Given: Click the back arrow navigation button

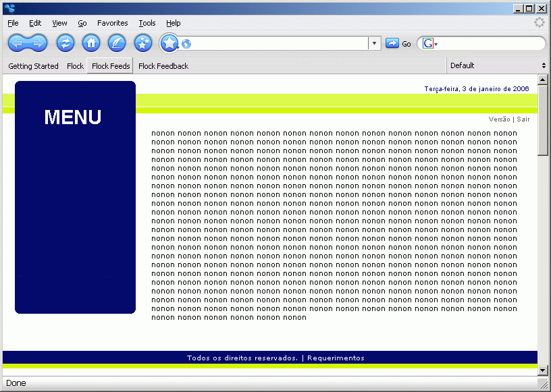Looking at the screenshot, I should pos(18,43).
